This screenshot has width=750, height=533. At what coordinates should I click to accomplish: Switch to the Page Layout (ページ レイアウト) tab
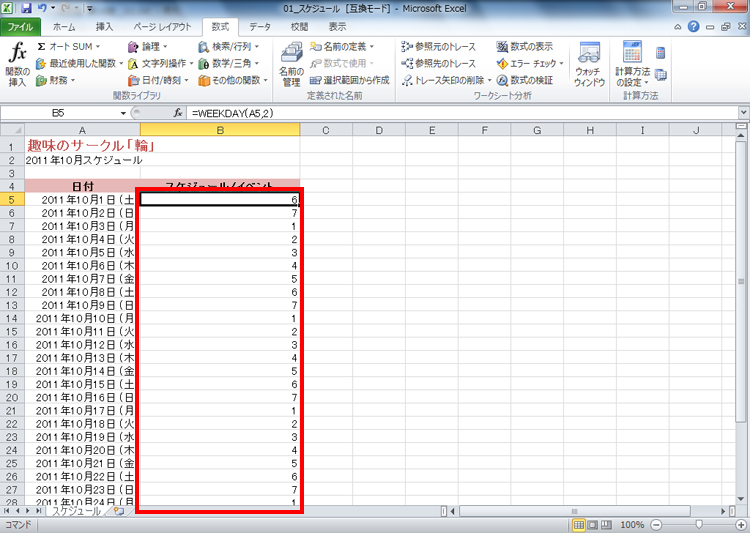click(162, 27)
